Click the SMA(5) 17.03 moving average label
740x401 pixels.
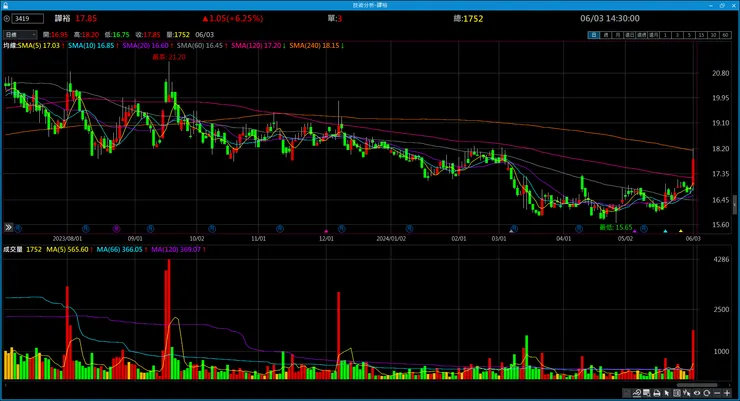point(41,45)
